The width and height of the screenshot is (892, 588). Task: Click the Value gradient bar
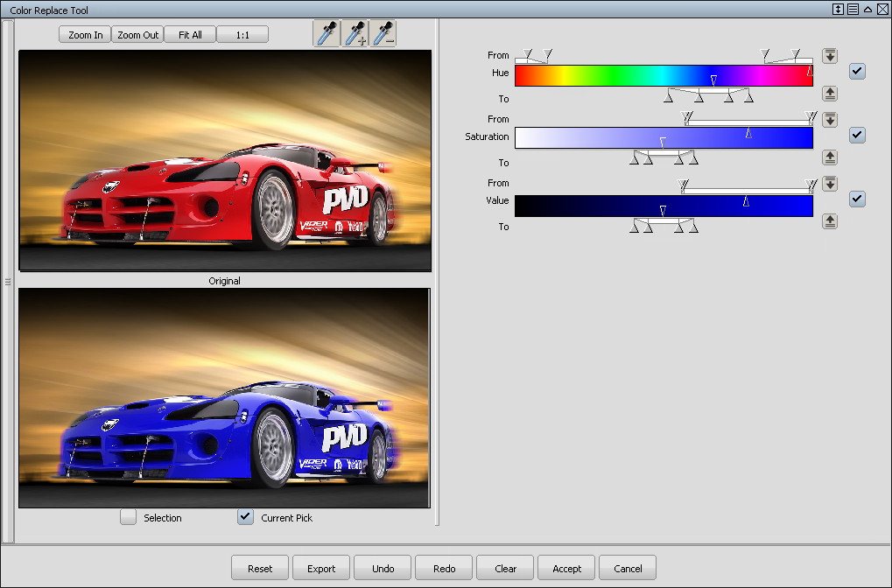[x=664, y=206]
